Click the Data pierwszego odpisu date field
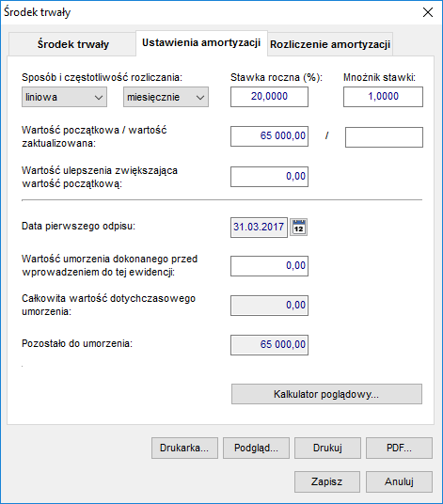The height and width of the screenshot is (504, 443). [x=259, y=228]
